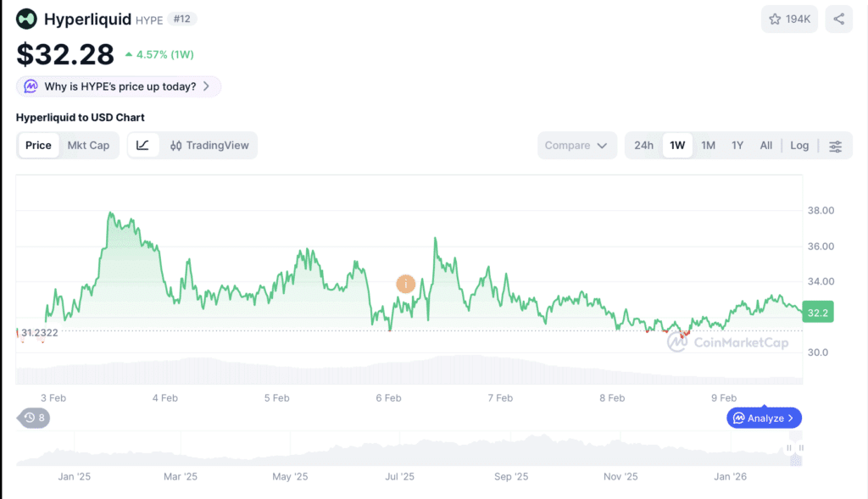Select the Price chart mode
The width and height of the screenshot is (868, 499).
[38, 146]
